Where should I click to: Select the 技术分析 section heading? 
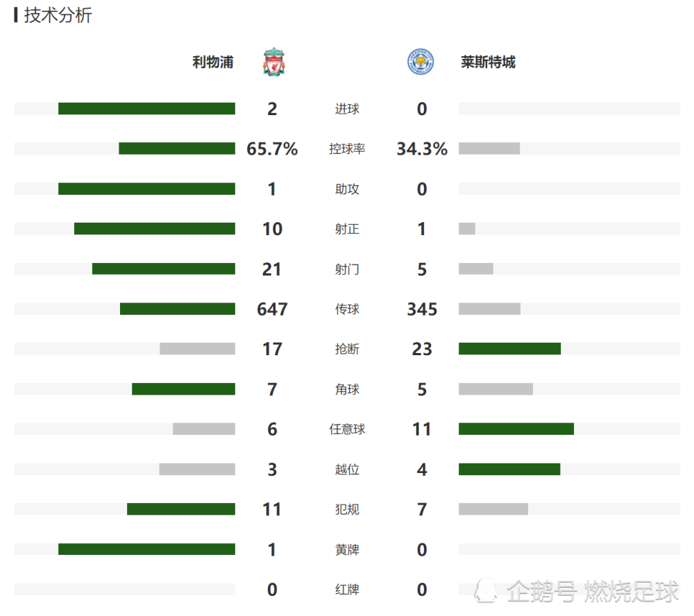[58, 15]
